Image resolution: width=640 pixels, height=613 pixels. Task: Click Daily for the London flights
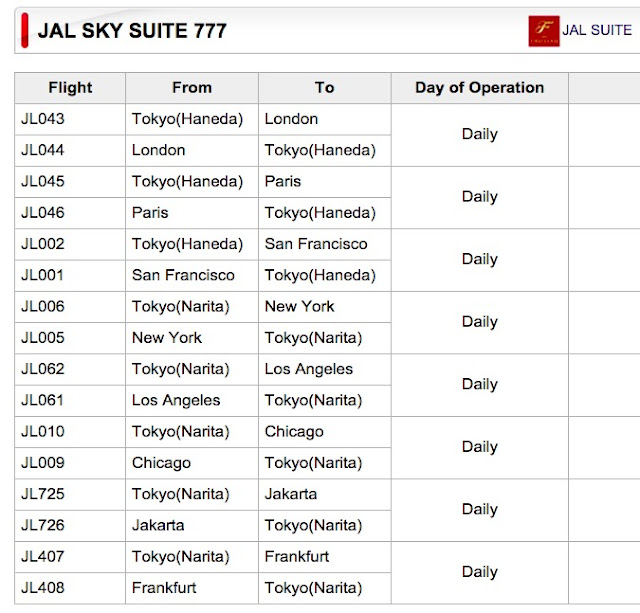point(480,134)
